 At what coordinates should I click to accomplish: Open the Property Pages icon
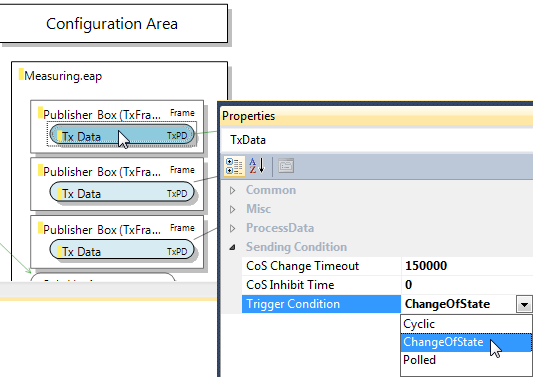[x=286, y=166]
